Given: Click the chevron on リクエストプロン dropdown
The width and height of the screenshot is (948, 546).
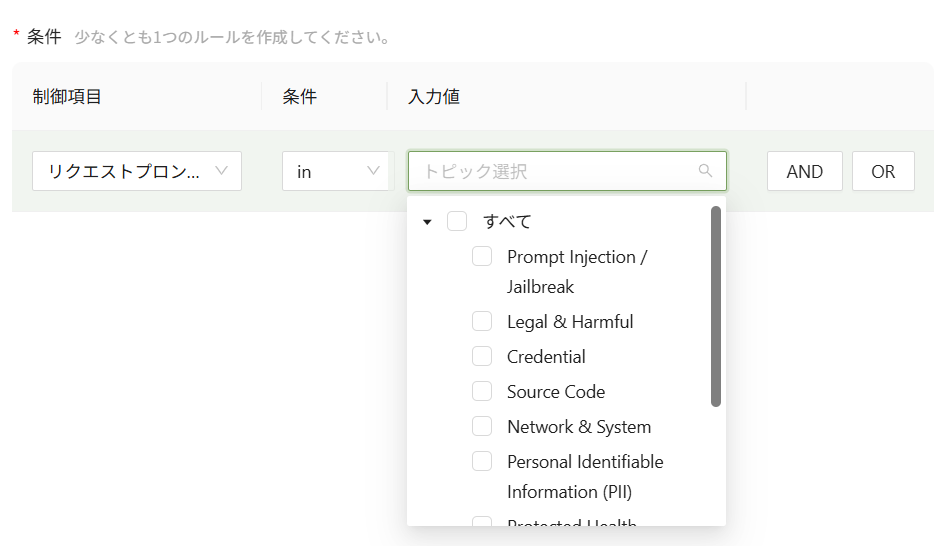Looking at the screenshot, I should coord(222,171).
